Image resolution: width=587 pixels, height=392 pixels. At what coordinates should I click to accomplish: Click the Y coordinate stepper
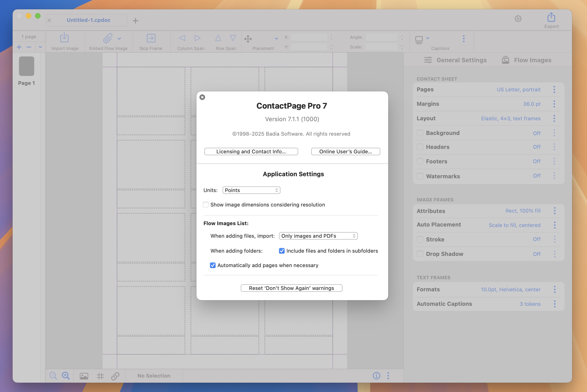coord(331,47)
